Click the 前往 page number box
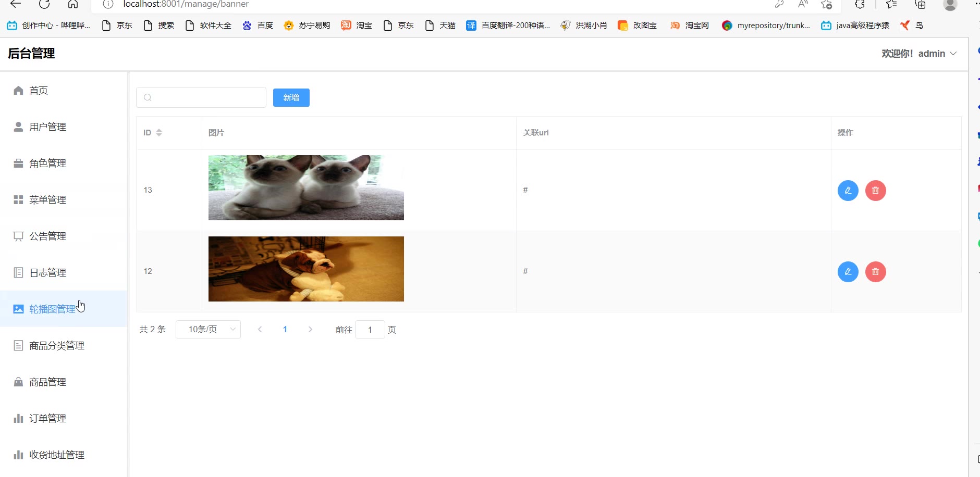The height and width of the screenshot is (477, 980). (x=370, y=330)
